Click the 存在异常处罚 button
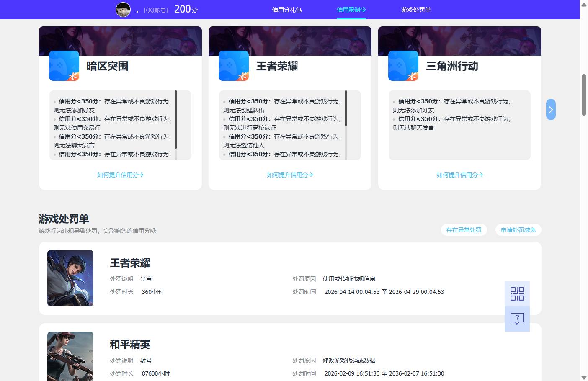Screen dimensions: 588x381 464,230
